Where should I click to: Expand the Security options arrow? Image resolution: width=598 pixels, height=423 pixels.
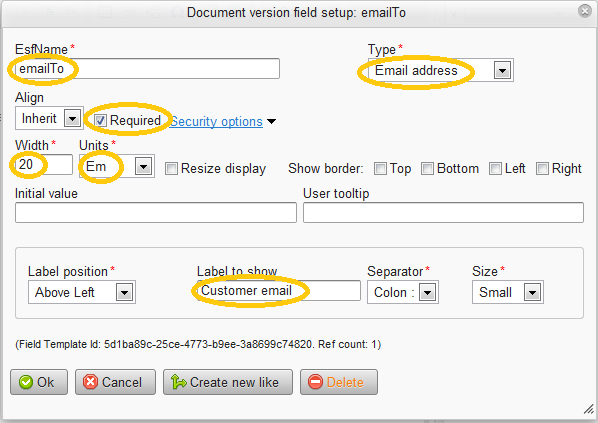coord(271,122)
